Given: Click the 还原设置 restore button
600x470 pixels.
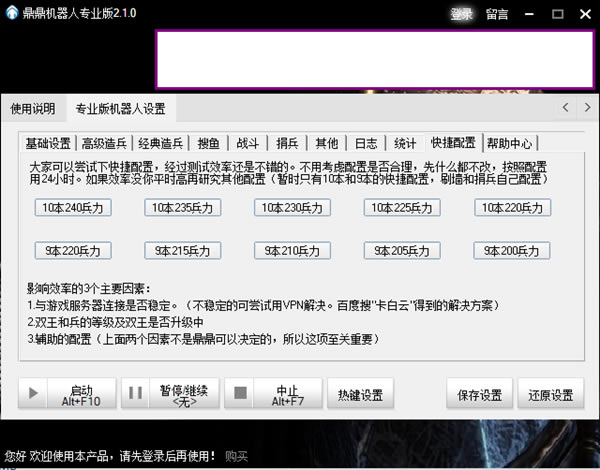Looking at the screenshot, I should point(551,393).
